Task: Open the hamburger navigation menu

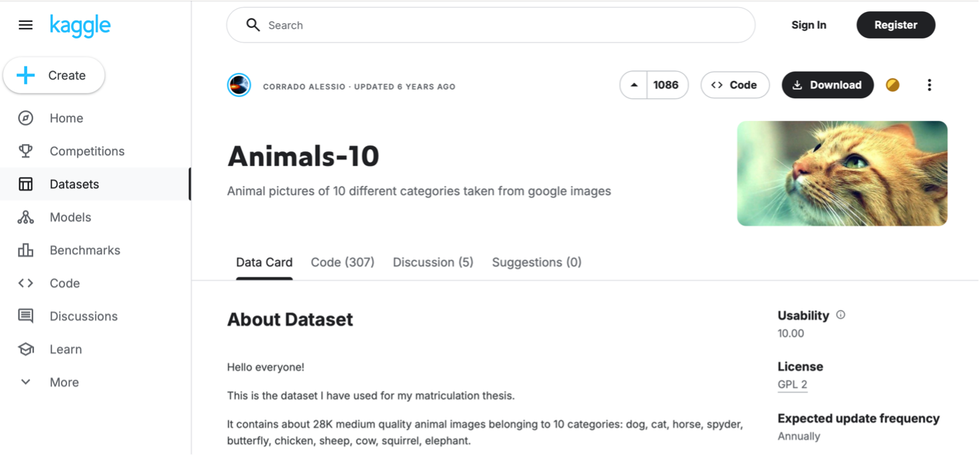Action: click(x=25, y=25)
